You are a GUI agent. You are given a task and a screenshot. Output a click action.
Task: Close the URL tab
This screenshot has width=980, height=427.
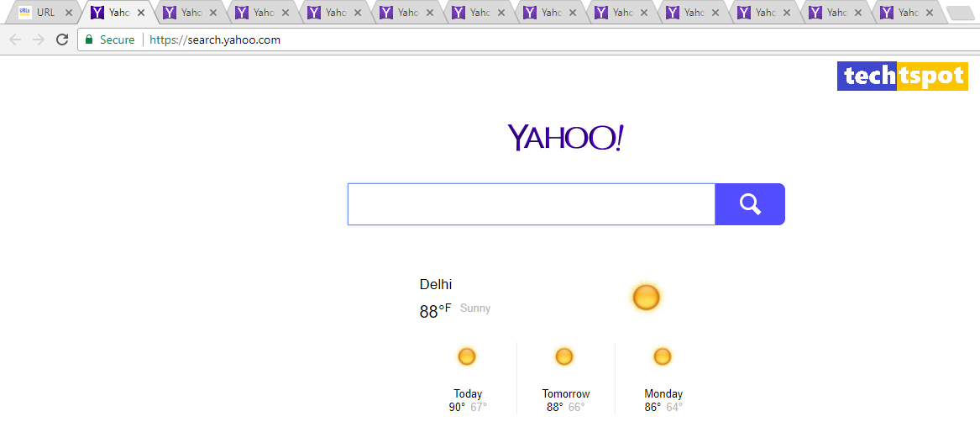[69, 13]
